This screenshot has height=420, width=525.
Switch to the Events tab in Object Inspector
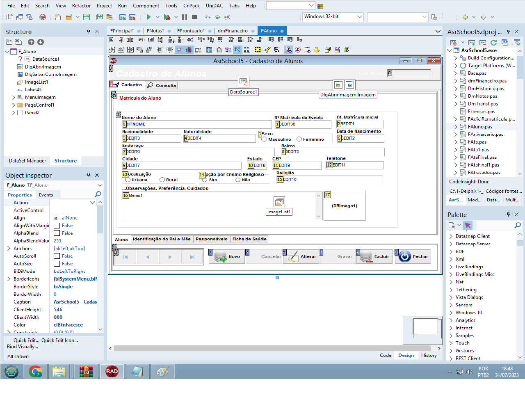(x=46, y=195)
